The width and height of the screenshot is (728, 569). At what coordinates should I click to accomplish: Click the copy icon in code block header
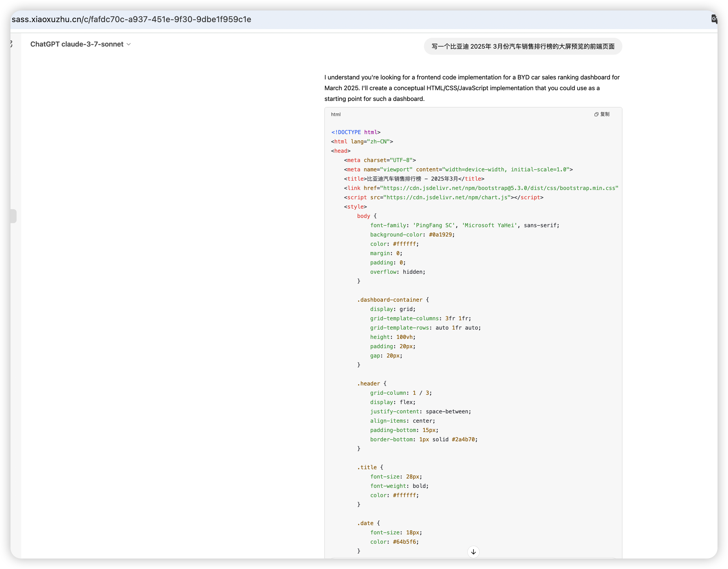596,114
